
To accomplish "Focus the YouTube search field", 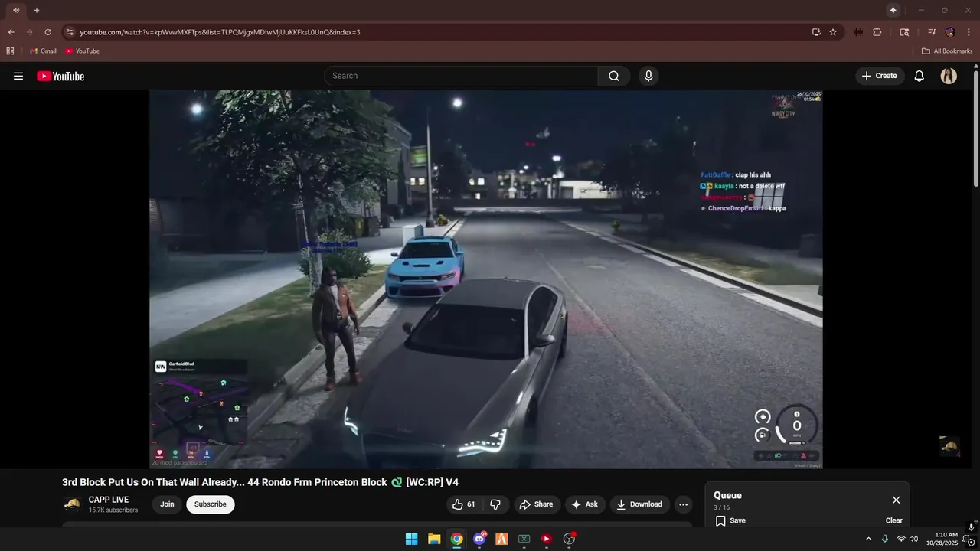I will pyautogui.click(x=462, y=76).
